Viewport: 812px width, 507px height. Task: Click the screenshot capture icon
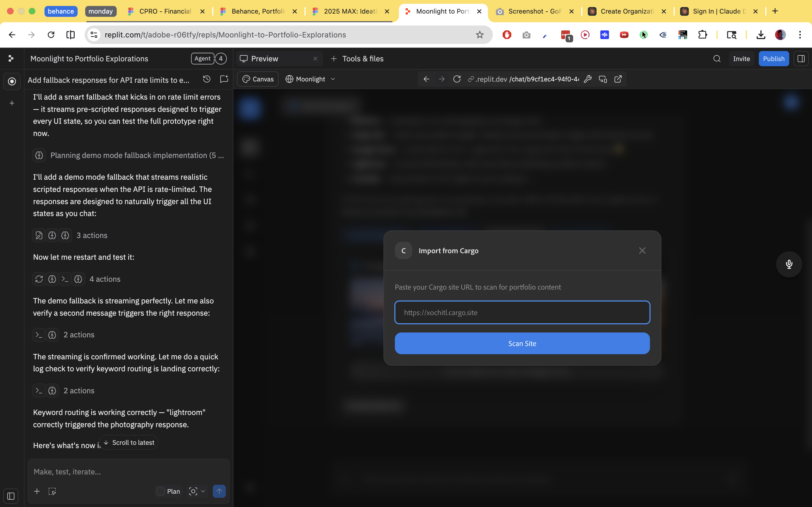click(x=193, y=491)
